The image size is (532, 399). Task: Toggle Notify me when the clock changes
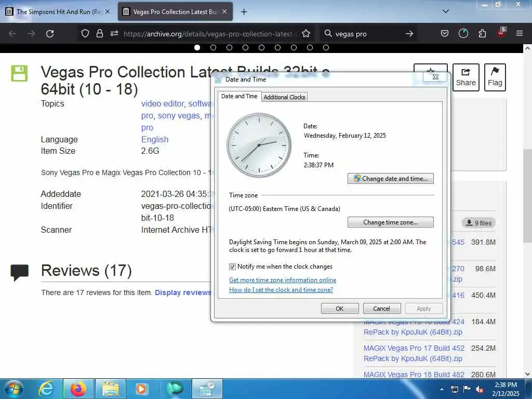tap(232, 267)
